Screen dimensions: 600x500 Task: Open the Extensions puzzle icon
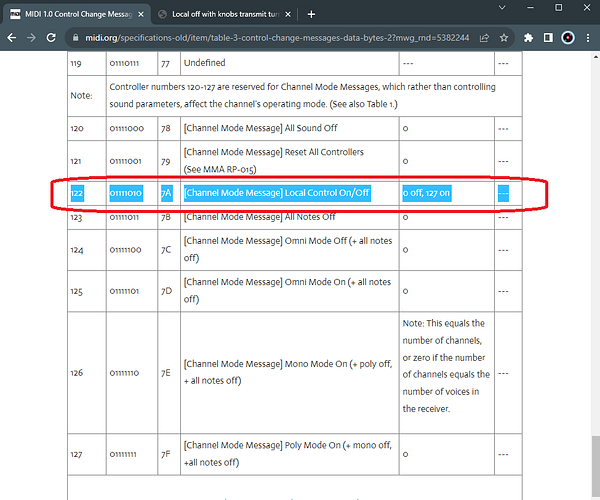coord(528,37)
